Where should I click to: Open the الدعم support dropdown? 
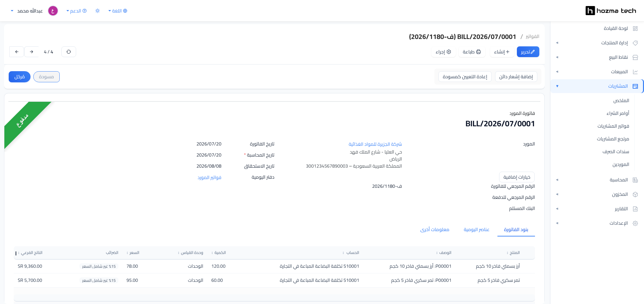pos(76,11)
